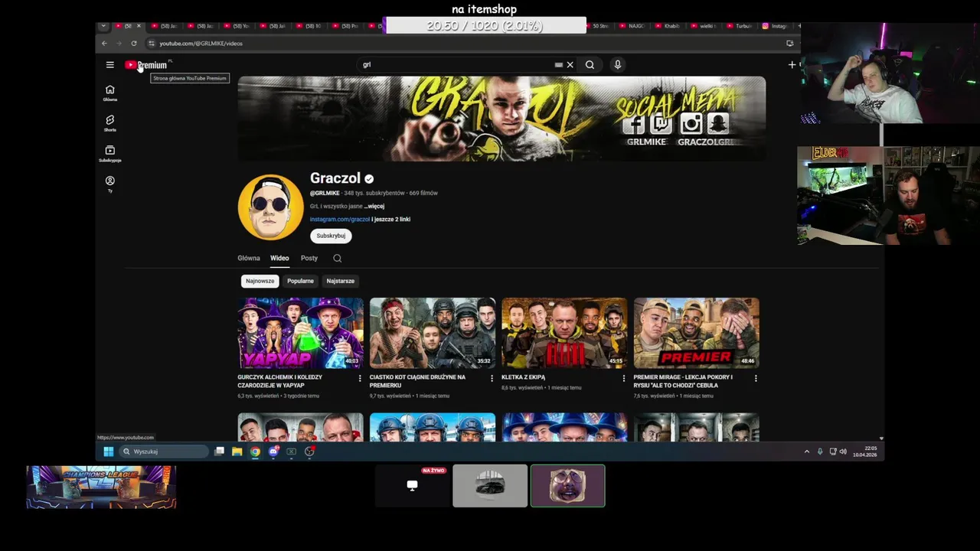Click the Chrome taskbar icon

click(255, 452)
